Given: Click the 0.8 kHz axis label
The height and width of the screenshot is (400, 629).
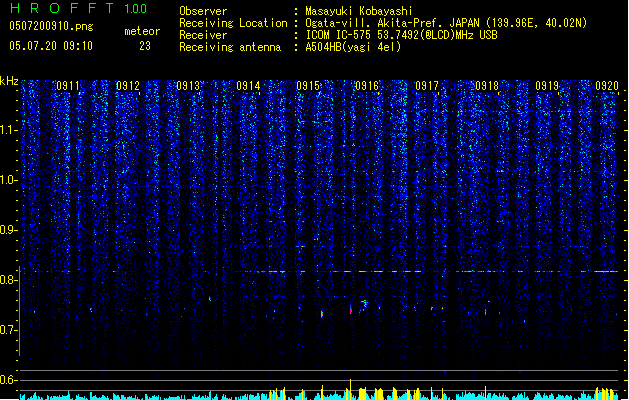Looking at the screenshot, I should (8, 280).
